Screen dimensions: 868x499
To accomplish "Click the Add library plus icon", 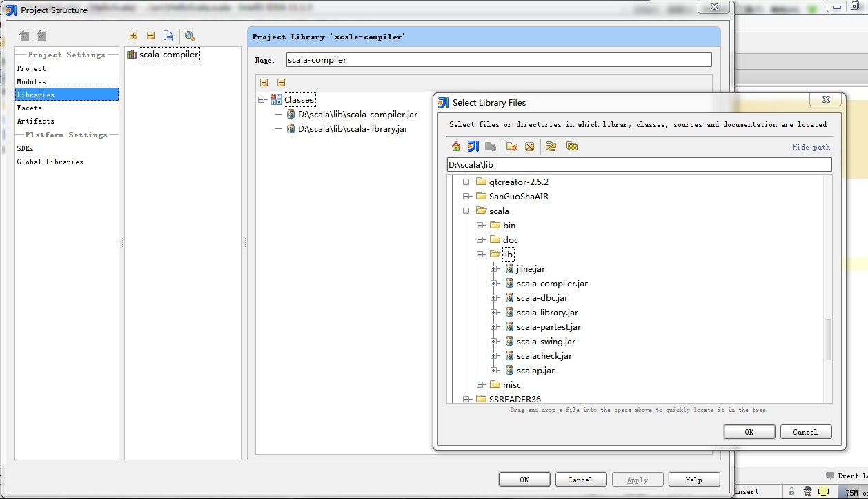I will [133, 36].
